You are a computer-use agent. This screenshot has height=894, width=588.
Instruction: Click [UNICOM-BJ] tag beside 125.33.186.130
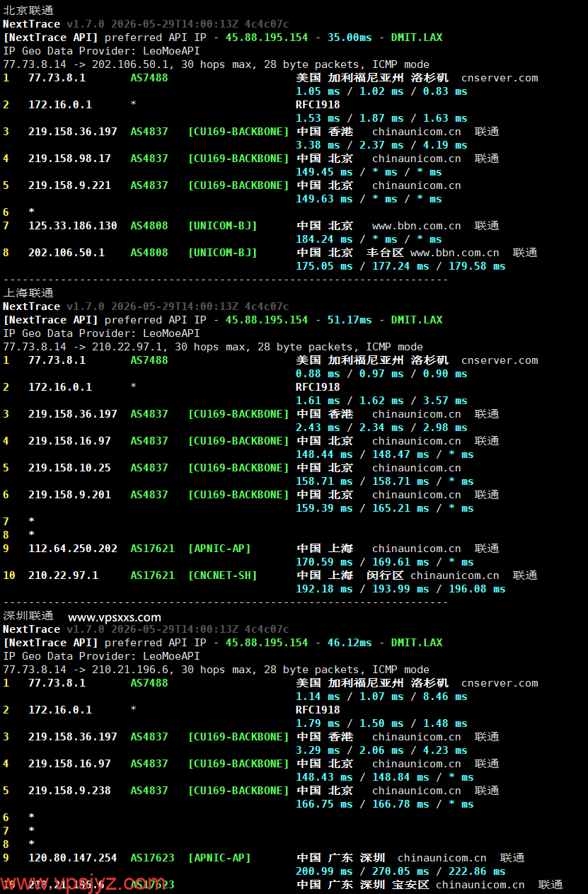[x=223, y=226]
